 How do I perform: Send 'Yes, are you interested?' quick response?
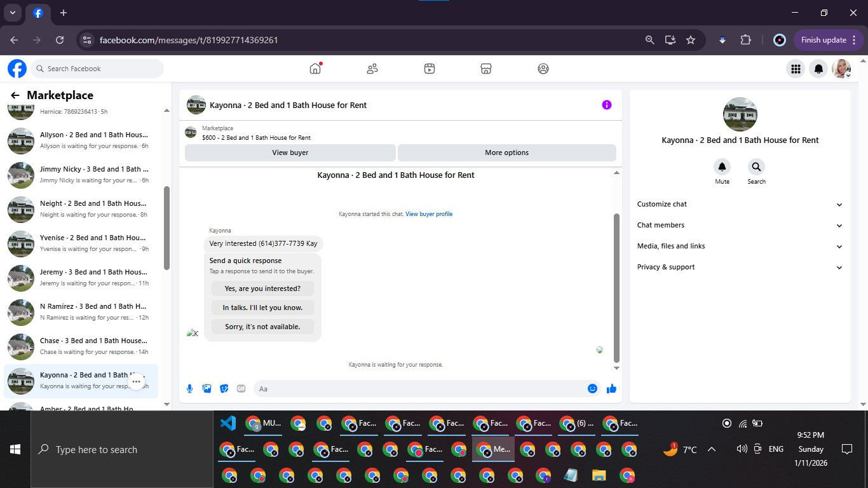click(262, 288)
